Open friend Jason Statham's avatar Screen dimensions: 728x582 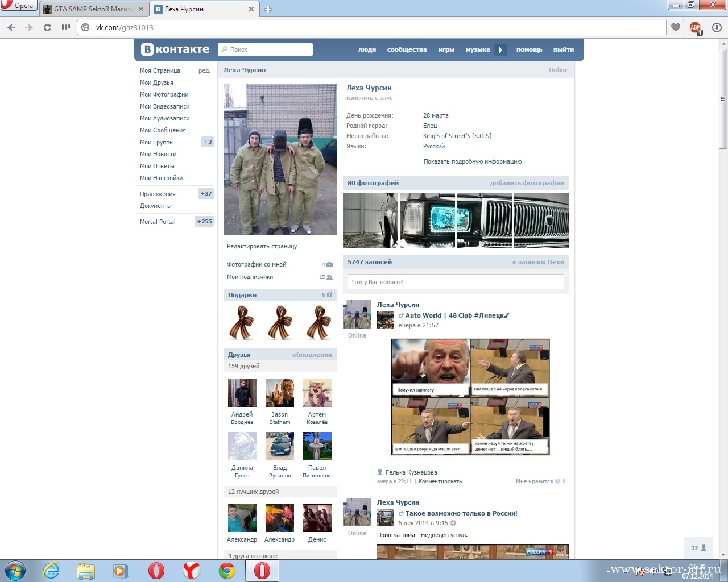click(279, 392)
